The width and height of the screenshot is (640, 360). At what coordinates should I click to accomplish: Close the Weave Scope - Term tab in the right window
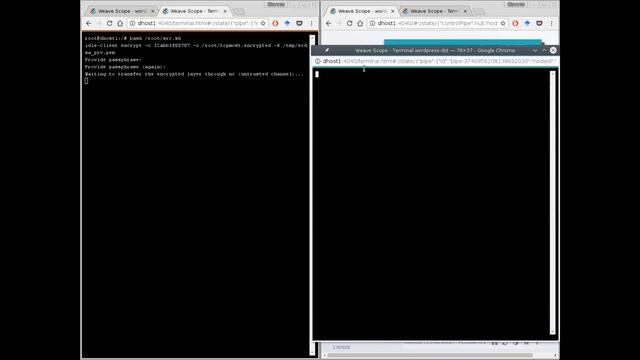click(465, 11)
